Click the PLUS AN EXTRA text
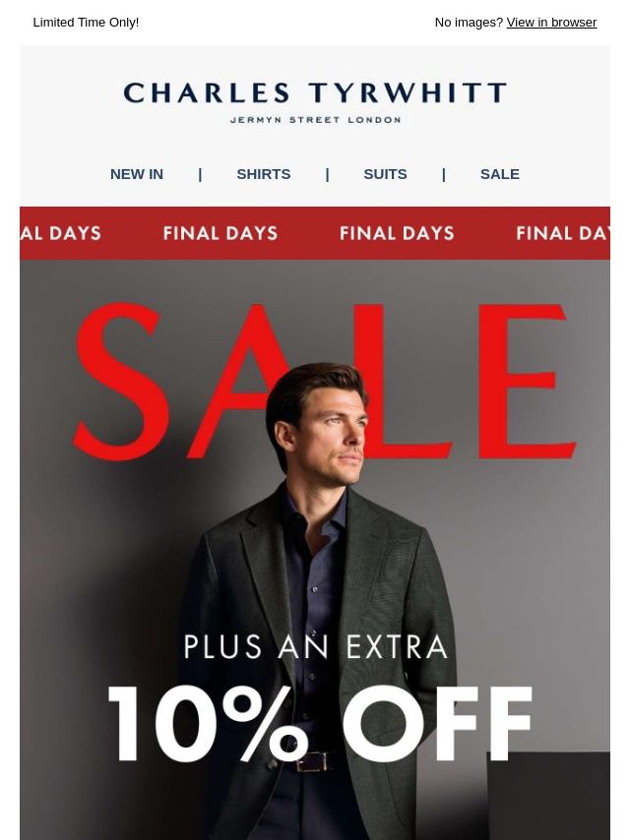Image resolution: width=630 pixels, height=840 pixels. click(x=315, y=646)
